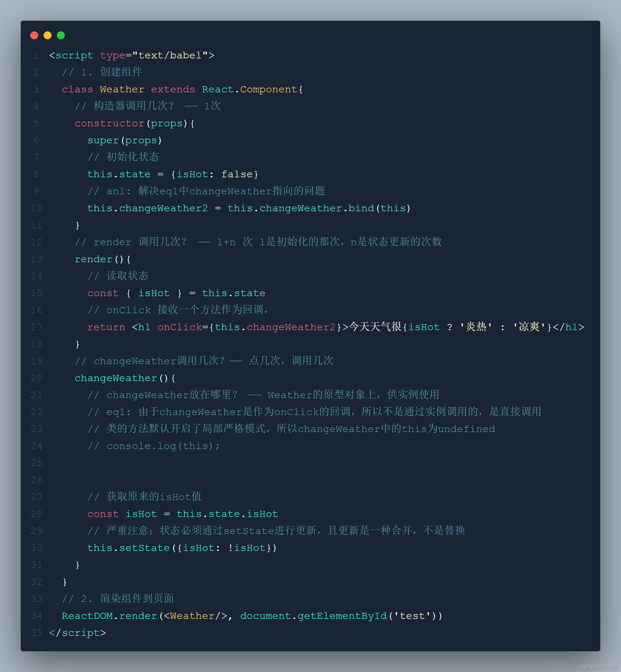Click 'this.setState({isHot: !isHot})' line
621x672 pixels.
click(182, 548)
